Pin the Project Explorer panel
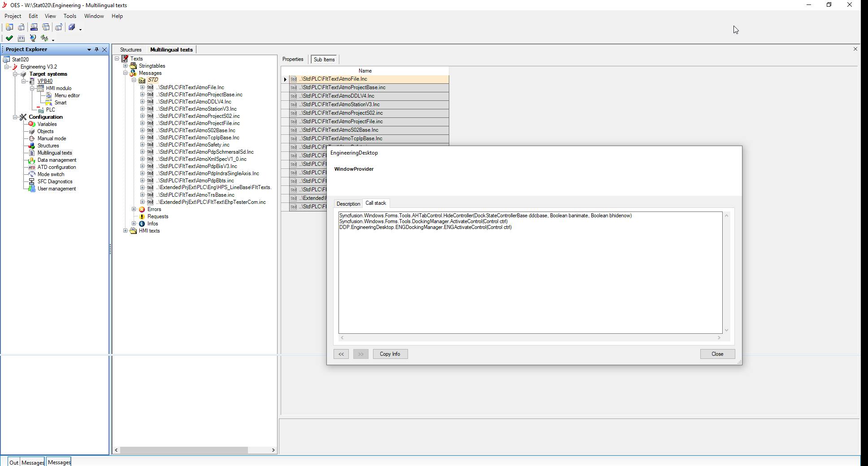This screenshot has height=466, width=868. pos(96,50)
